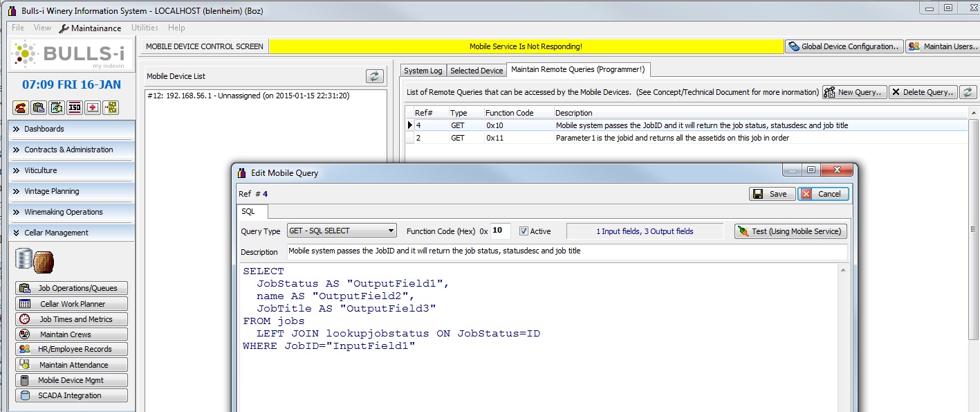Cancel editing the mobile query
This screenshot has width=980, height=412.
[x=823, y=194]
